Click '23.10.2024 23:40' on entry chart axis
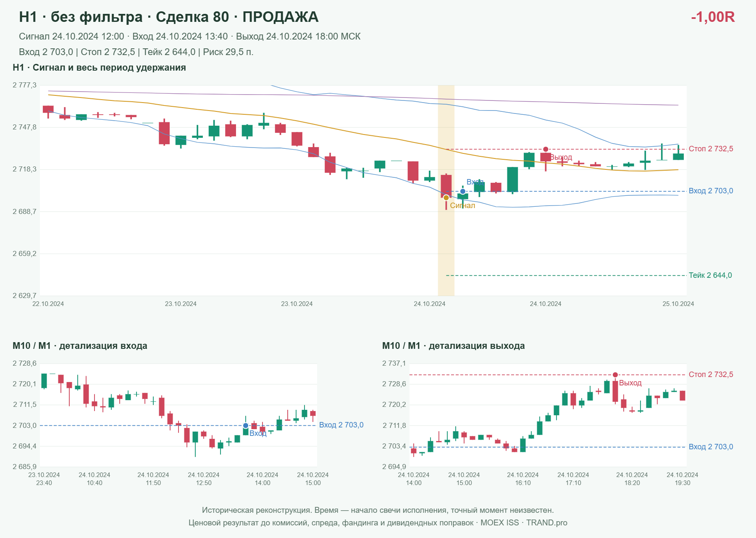This screenshot has width=756, height=538. click(x=44, y=479)
